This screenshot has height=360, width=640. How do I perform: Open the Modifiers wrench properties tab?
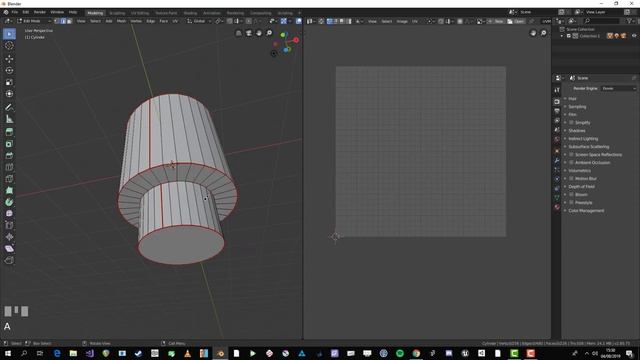(x=557, y=160)
